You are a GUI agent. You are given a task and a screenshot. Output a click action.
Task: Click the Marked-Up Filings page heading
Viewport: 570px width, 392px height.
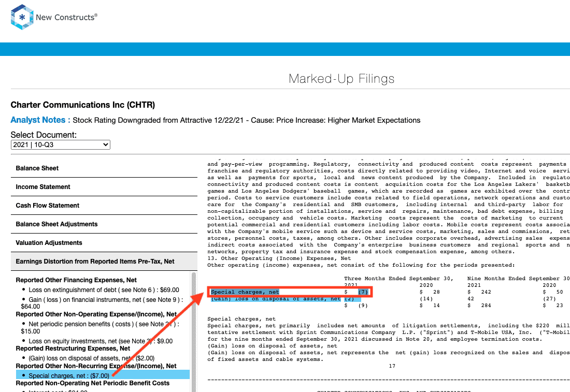(x=341, y=79)
